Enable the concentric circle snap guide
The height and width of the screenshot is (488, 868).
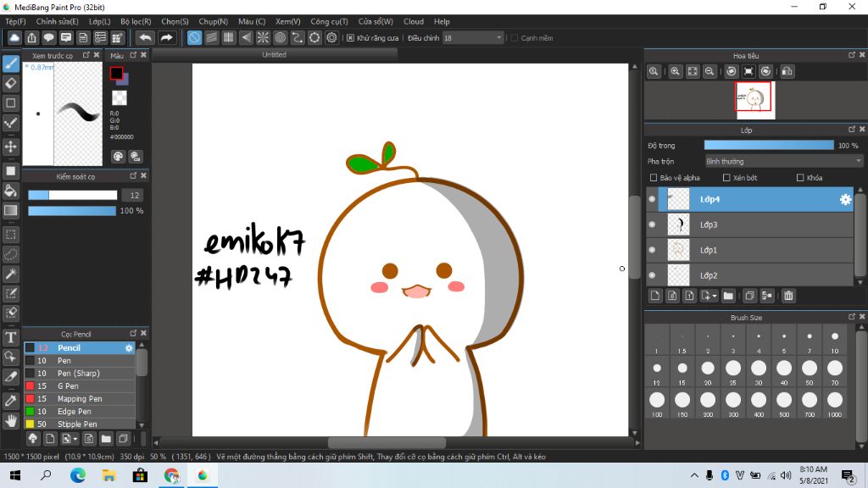click(x=280, y=37)
